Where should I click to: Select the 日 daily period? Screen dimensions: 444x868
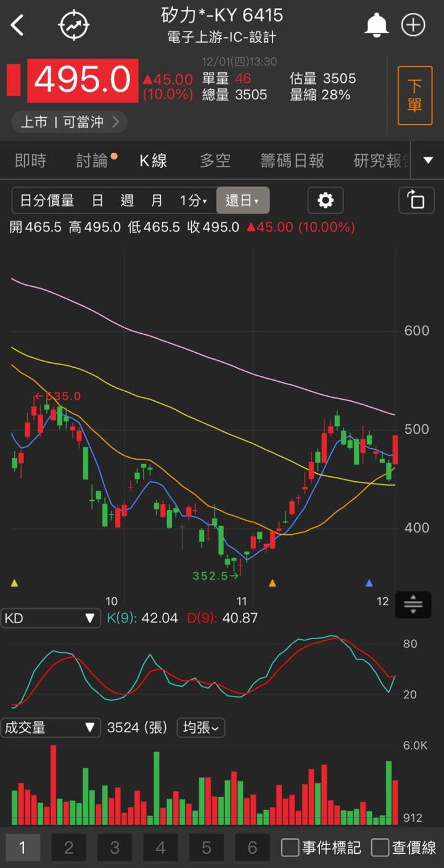pyautogui.click(x=97, y=200)
